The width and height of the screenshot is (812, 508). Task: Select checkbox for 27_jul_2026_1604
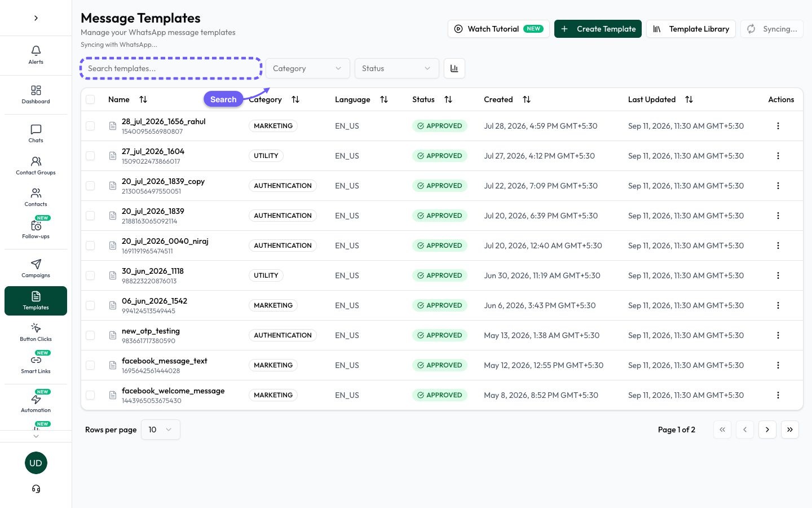(90, 156)
